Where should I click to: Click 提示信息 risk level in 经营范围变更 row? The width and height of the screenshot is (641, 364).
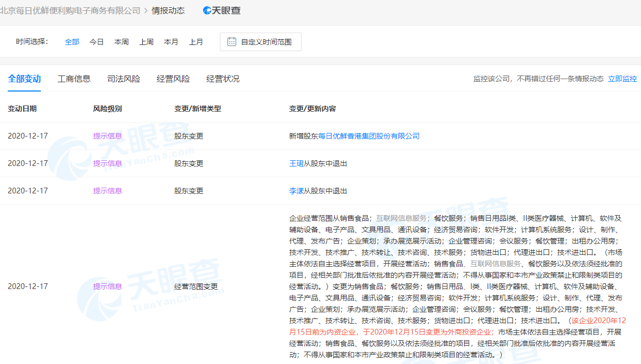(108, 286)
